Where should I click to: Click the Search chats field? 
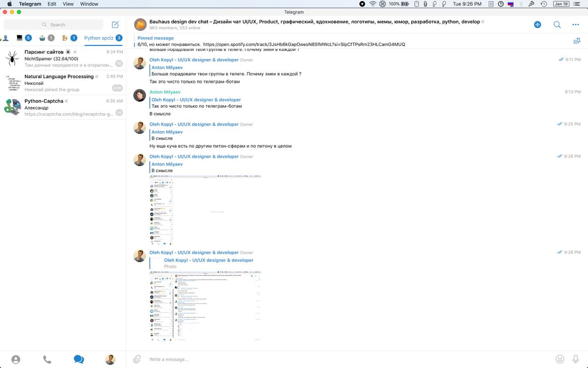tap(54, 24)
